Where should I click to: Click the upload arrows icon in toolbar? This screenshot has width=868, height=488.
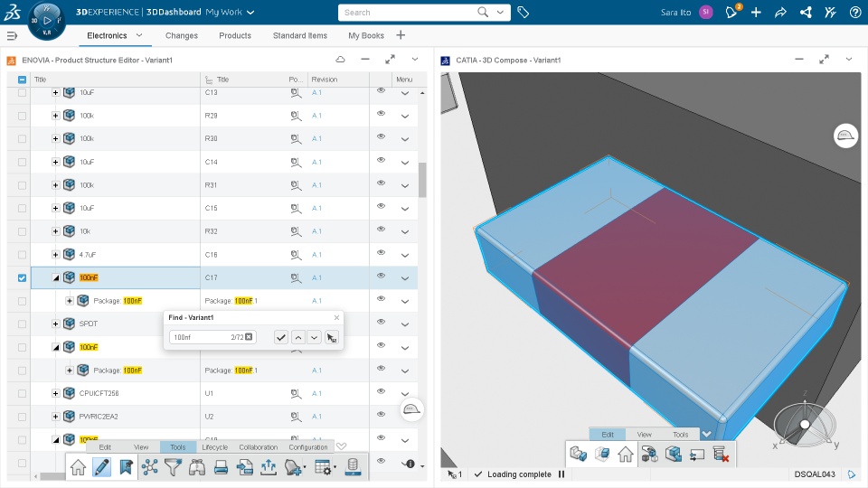click(269, 467)
